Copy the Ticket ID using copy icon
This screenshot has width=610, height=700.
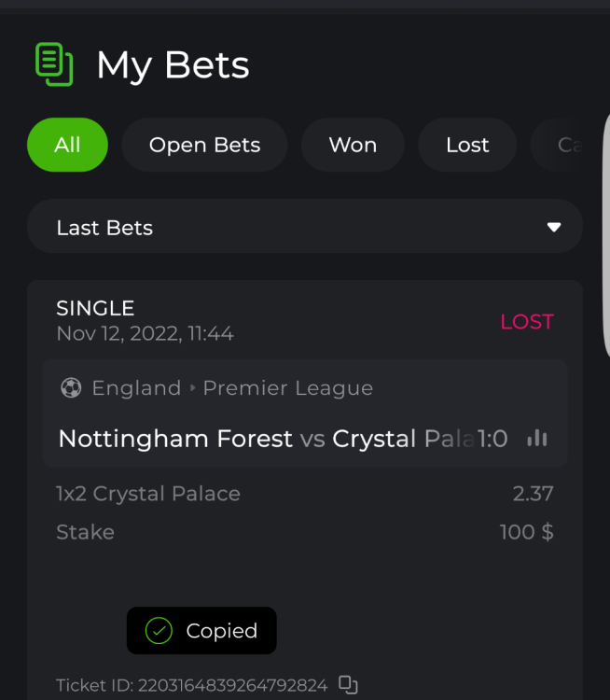pos(348,685)
